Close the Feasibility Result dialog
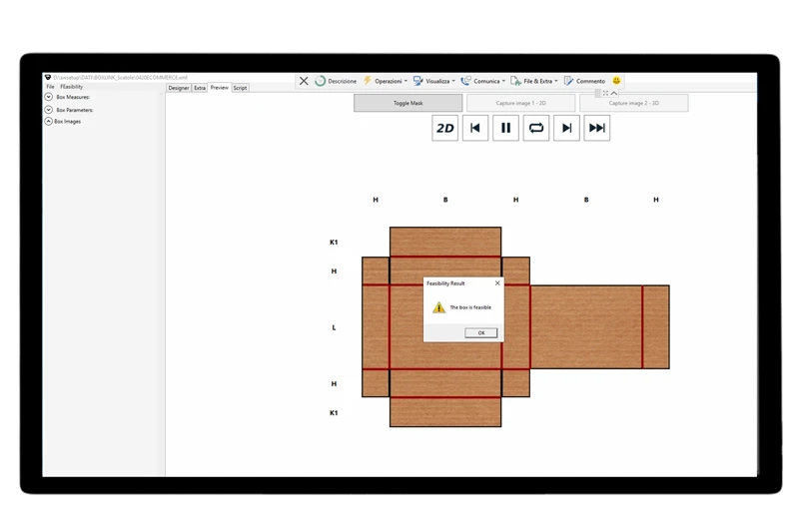Screen dimensions: 799x532 (x=497, y=283)
